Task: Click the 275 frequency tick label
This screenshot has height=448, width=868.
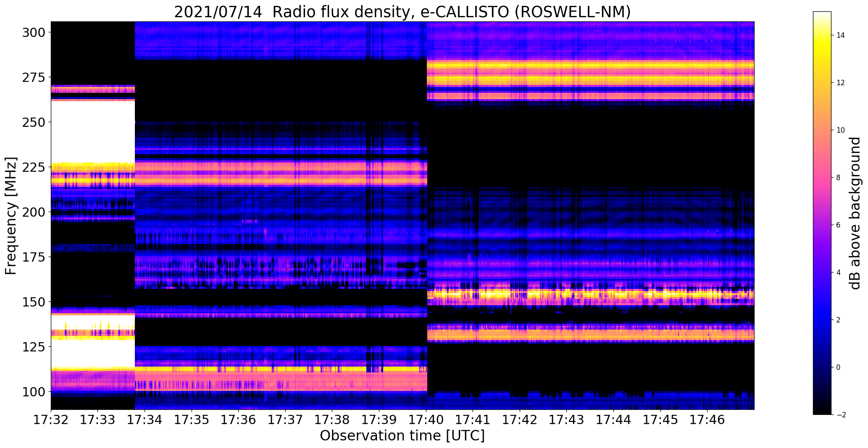Action: pos(34,77)
